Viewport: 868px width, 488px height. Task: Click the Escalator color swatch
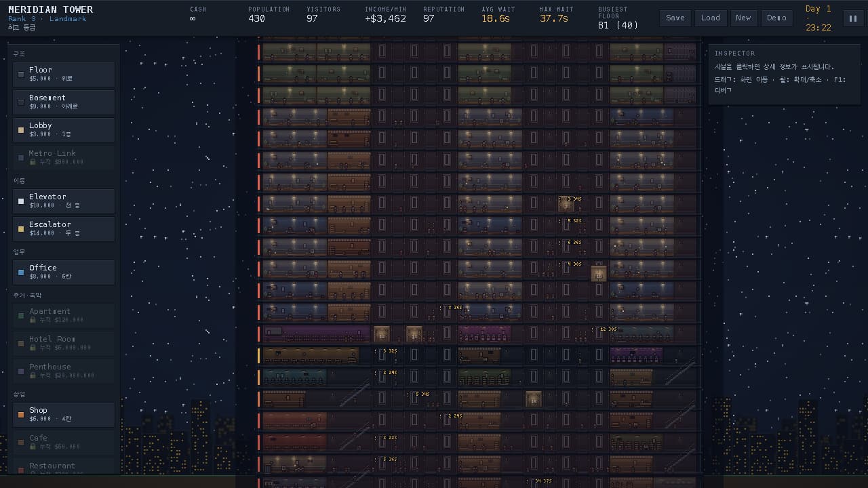[21, 229]
